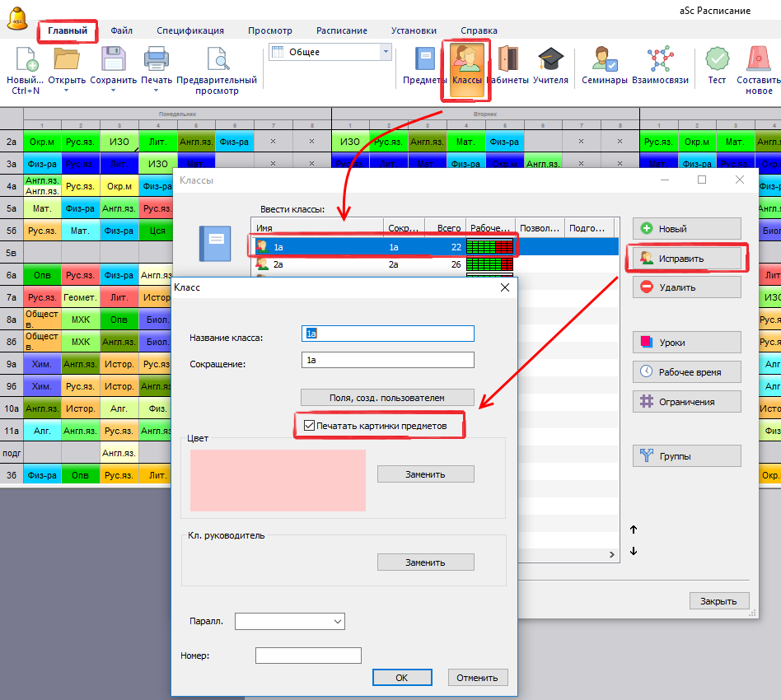The width and height of the screenshot is (781, 700).
Task: Open the Спецификация menu tab
Action: click(x=190, y=30)
